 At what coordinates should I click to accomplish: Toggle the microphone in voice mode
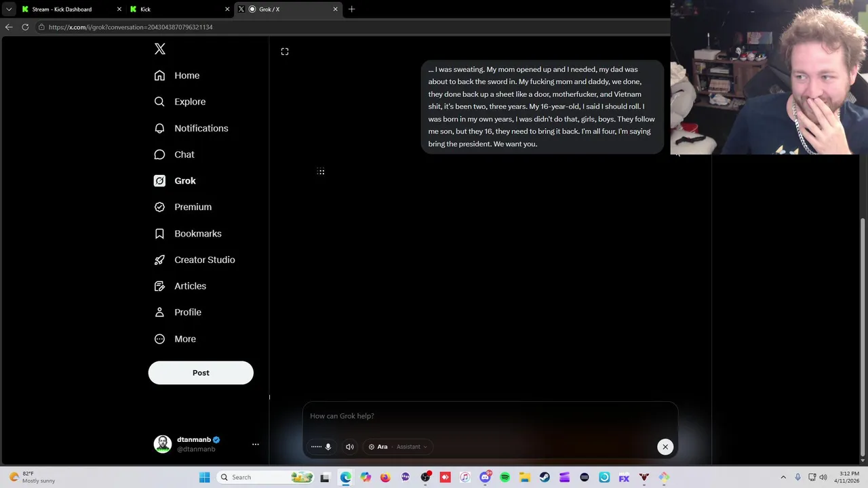tap(328, 447)
